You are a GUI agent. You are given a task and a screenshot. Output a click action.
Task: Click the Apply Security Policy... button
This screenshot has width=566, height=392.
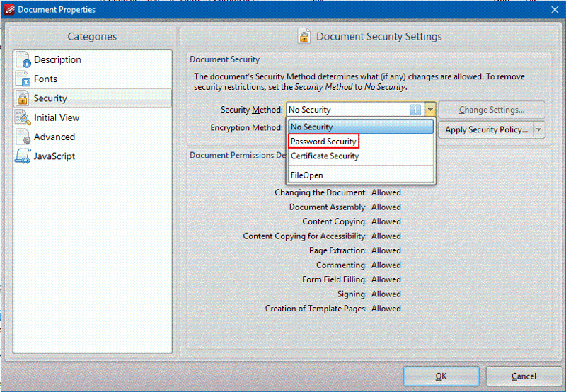click(x=486, y=129)
